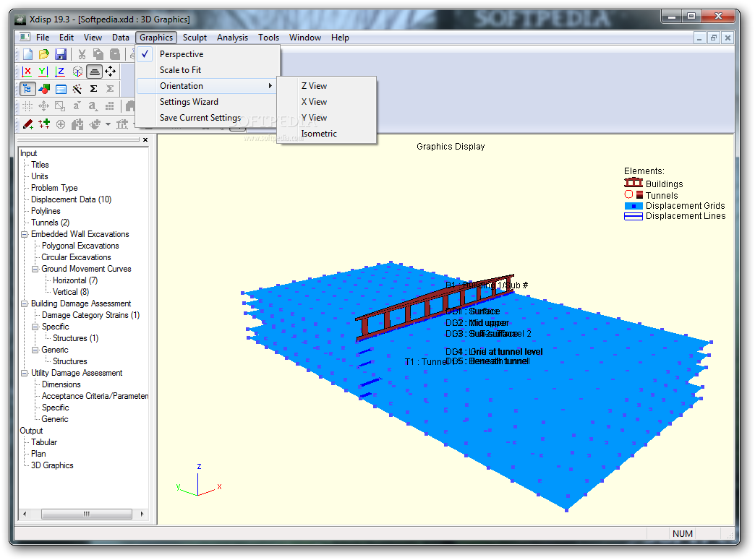Close the tree panel with its X
Screen dimensions: 755x560
point(145,139)
